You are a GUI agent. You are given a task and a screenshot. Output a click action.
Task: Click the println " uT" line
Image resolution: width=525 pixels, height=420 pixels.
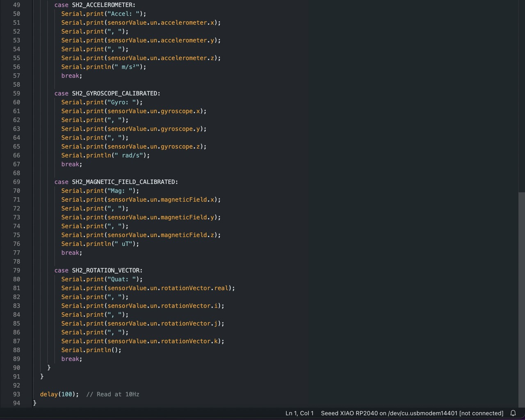(100, 244)
